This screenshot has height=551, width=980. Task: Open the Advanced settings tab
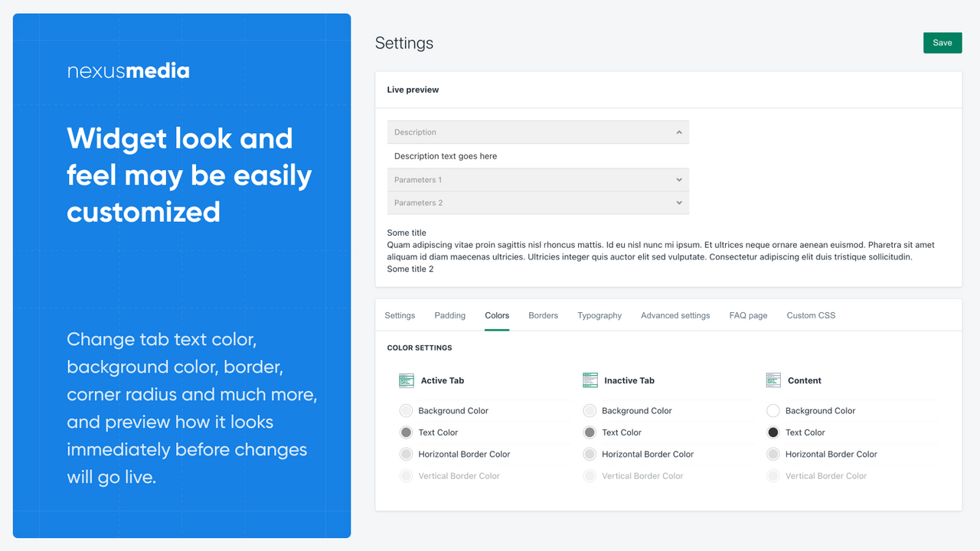(x=675, y=315)
